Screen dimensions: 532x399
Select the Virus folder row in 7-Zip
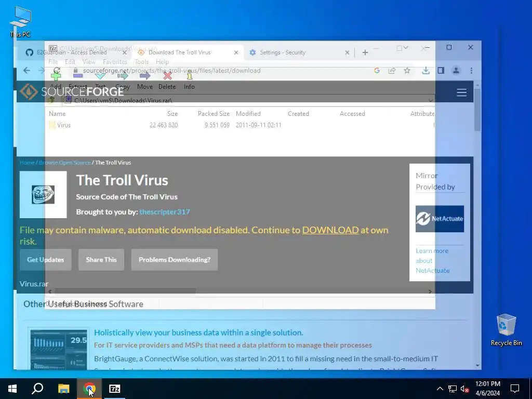click(241, 125)
